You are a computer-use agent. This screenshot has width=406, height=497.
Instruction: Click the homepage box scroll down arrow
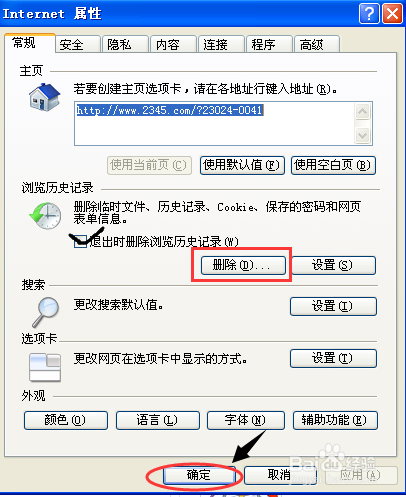(x=362, y=136)
